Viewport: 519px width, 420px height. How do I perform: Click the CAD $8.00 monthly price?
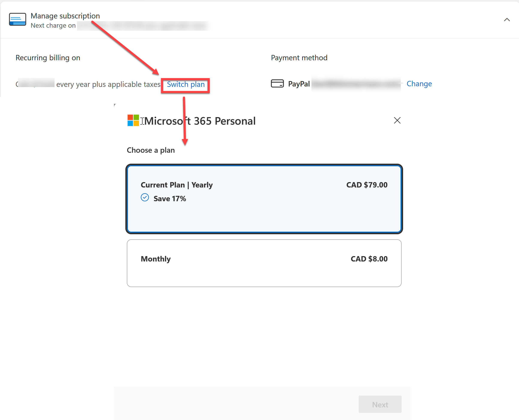369,259
